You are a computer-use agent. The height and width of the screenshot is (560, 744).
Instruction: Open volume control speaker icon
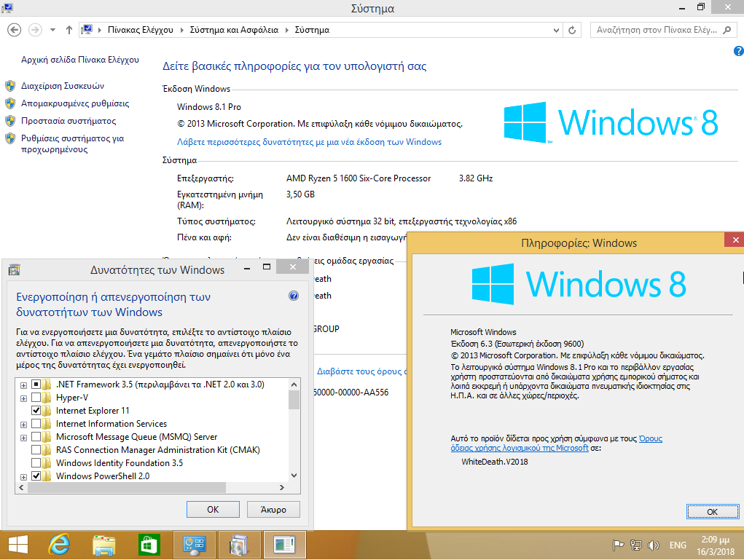click(x=654, y=545)
